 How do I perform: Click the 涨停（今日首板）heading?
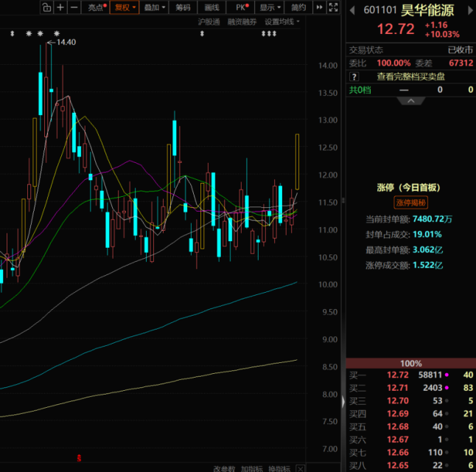point(408,187)
